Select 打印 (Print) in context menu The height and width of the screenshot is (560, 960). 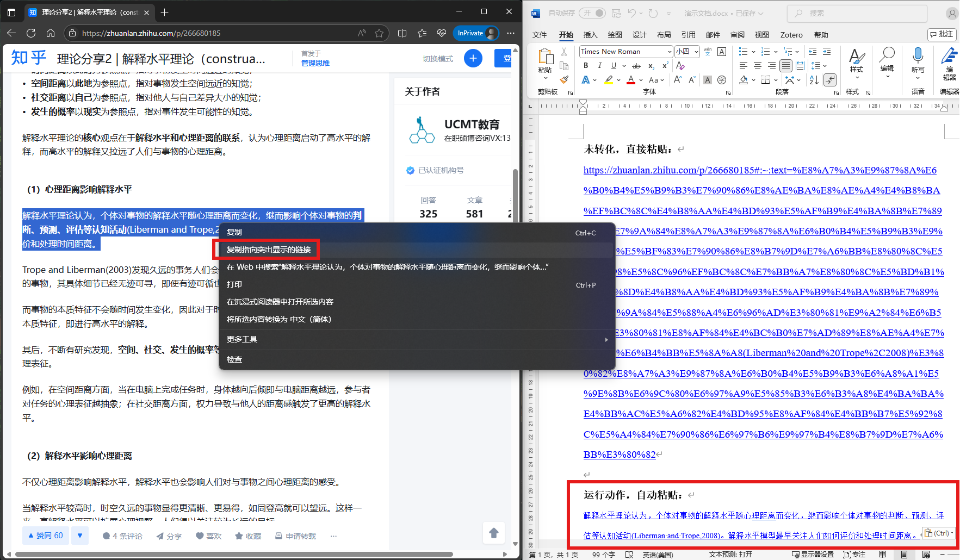coord(417,284)
